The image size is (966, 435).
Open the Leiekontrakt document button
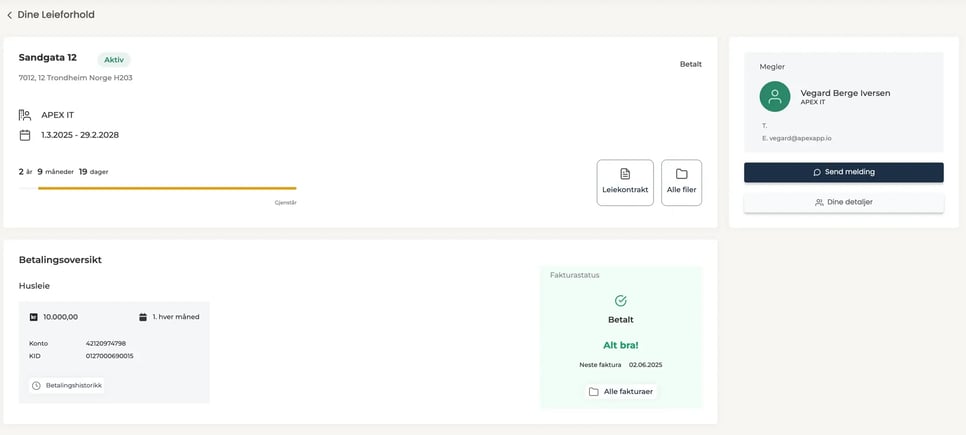coord(625,182)
